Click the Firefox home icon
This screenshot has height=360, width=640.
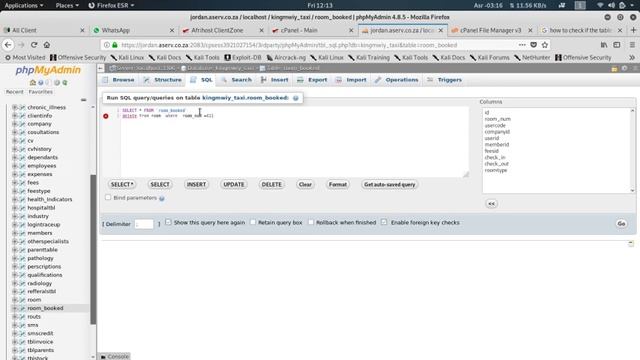[x=47, y=45]
